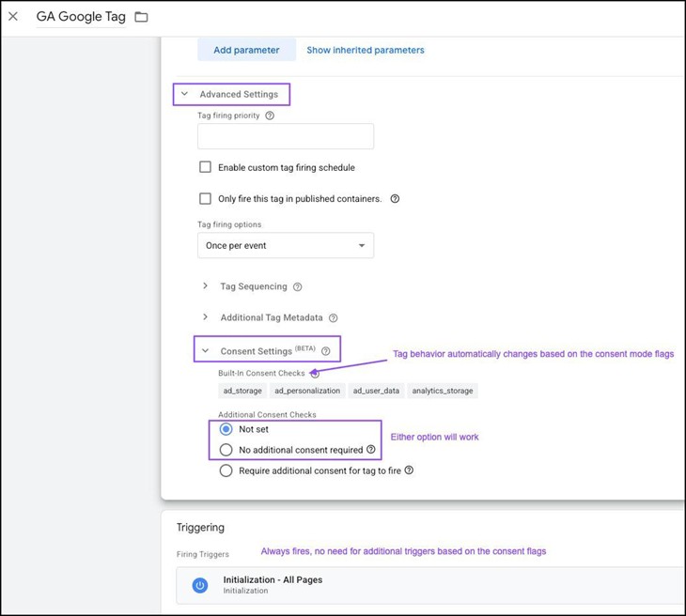686x616 pixels.
Task: Focus the Tag firing priority input
Action: (286, 136)
